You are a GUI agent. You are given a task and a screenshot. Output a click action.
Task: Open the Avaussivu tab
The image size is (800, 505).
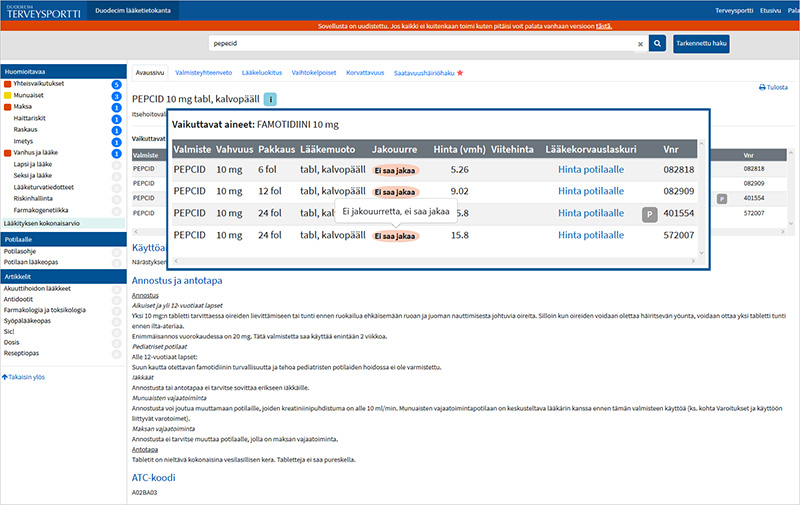tap(149, 73)
